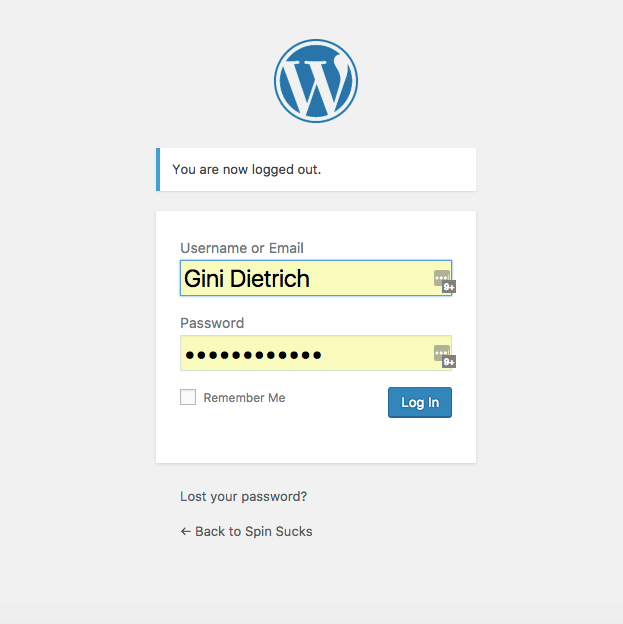Focus the Username or Email input field

click(x=316, y=278)
